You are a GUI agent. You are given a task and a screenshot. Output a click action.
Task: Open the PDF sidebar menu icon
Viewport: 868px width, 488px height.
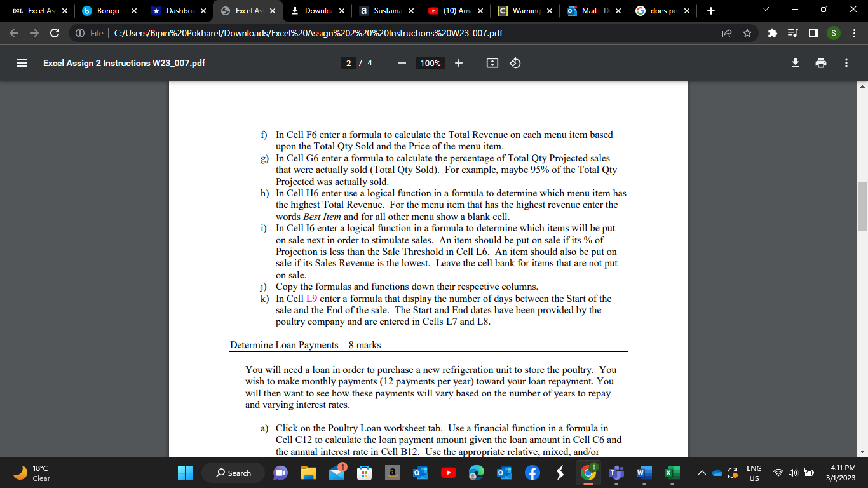tap(22, 63)
